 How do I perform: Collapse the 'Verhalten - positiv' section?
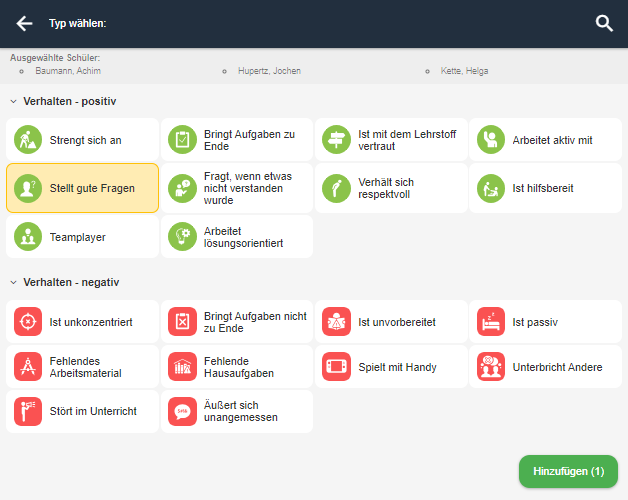(x=14, y=101)
